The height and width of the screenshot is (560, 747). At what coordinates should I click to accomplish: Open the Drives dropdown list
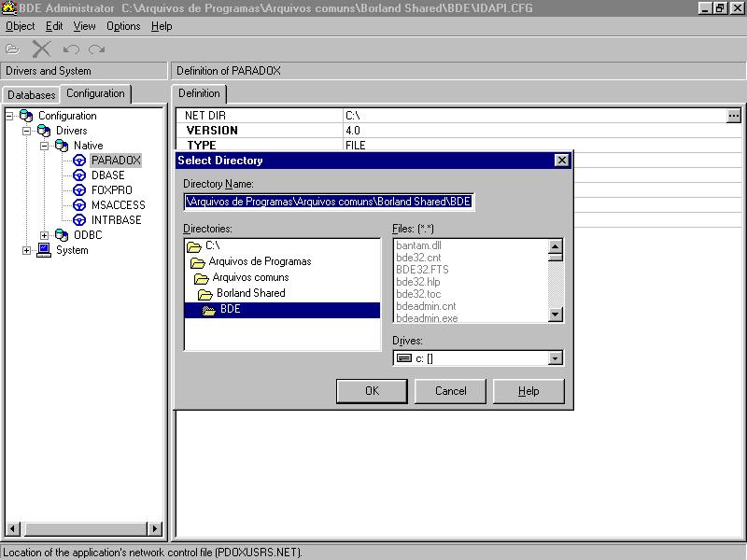click(556, 358)
